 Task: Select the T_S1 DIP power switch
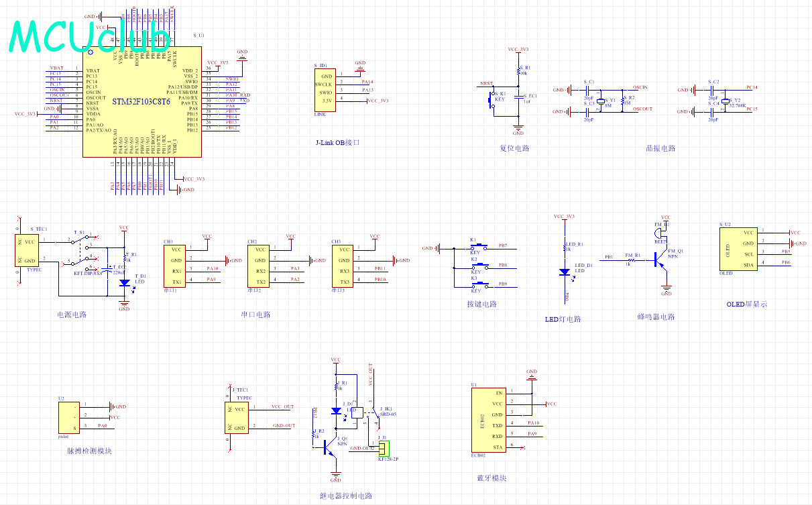pos(84,250)
